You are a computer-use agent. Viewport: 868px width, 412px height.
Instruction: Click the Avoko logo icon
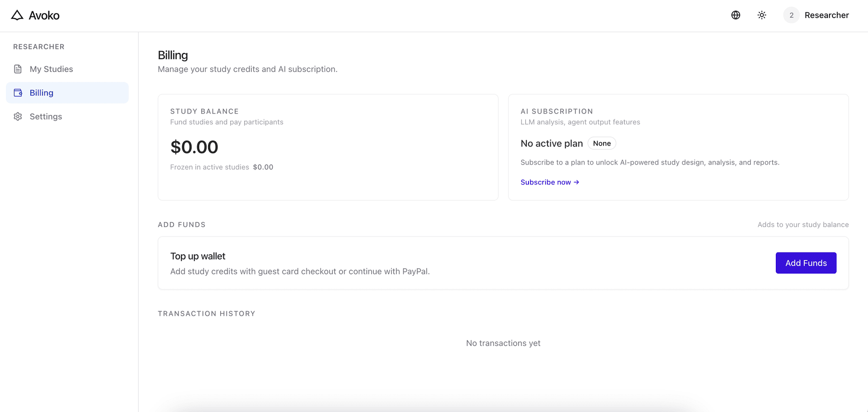coord(17,15)
